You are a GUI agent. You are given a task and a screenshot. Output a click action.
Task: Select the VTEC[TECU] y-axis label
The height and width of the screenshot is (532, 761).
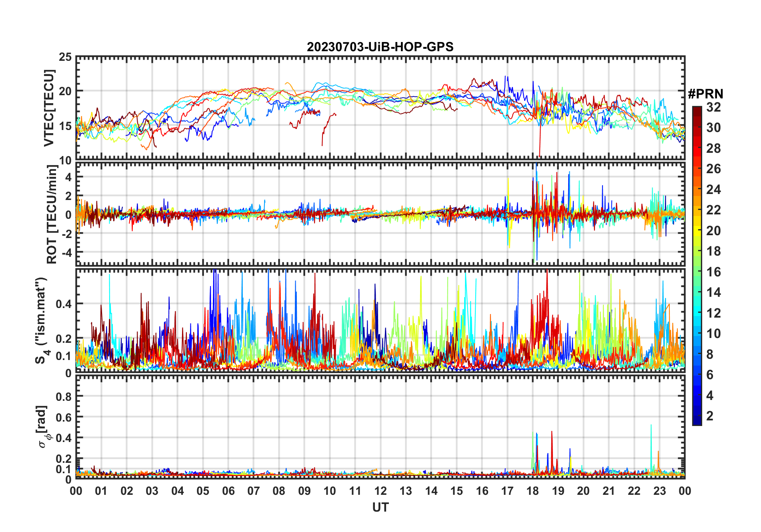[x=49, y=108]
